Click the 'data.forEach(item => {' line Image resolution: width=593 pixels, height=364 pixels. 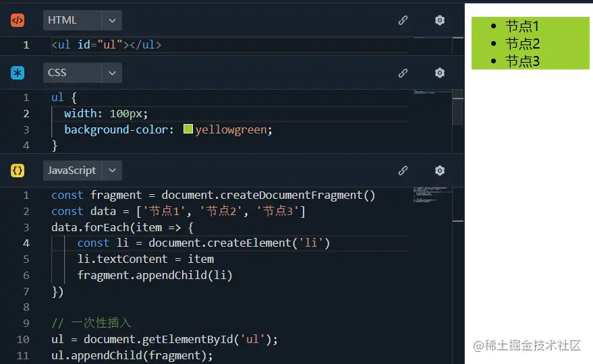pyautogui.click(x=123, y=227)
